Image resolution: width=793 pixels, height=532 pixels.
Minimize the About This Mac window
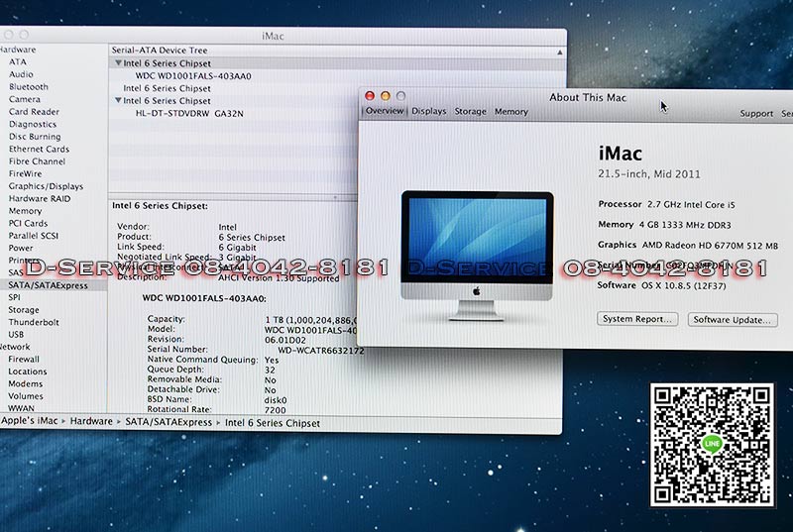click(x=386, y=95)
